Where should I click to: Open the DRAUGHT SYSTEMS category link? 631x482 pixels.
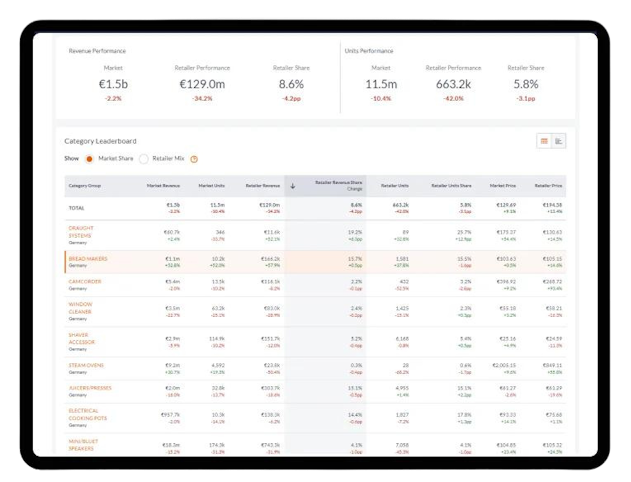pos(81,231)
